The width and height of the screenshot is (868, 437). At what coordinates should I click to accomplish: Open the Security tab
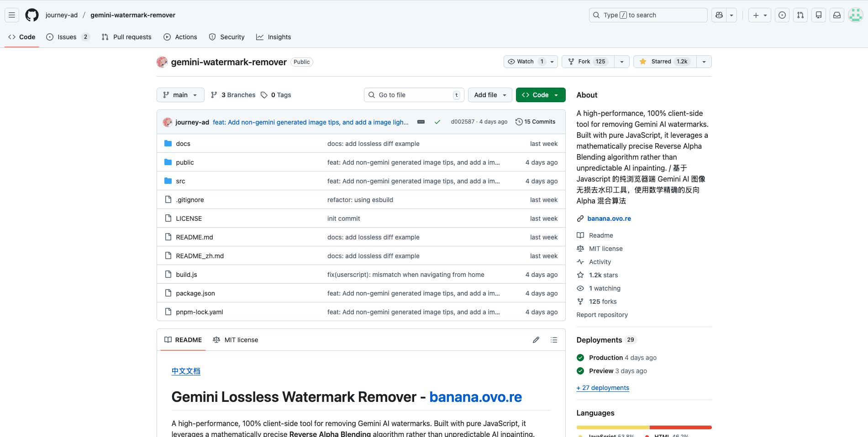[x=227, y=37]
